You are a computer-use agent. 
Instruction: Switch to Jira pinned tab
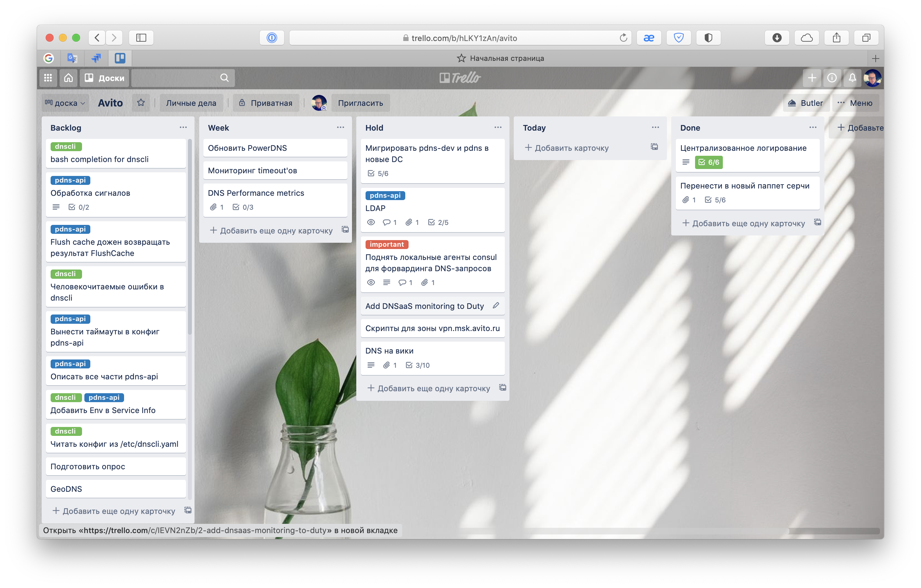96,58
